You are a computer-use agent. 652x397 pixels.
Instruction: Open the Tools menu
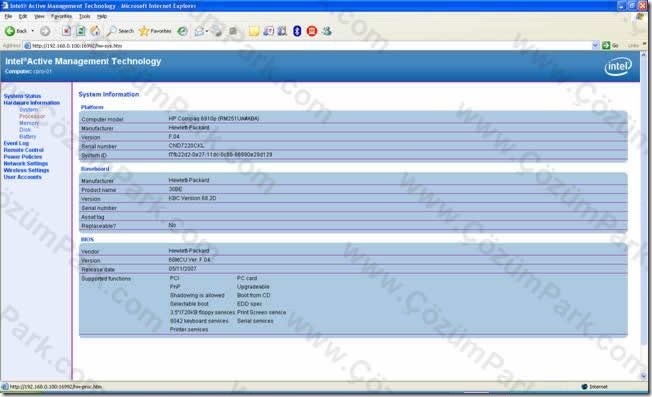tap(85, 16)
